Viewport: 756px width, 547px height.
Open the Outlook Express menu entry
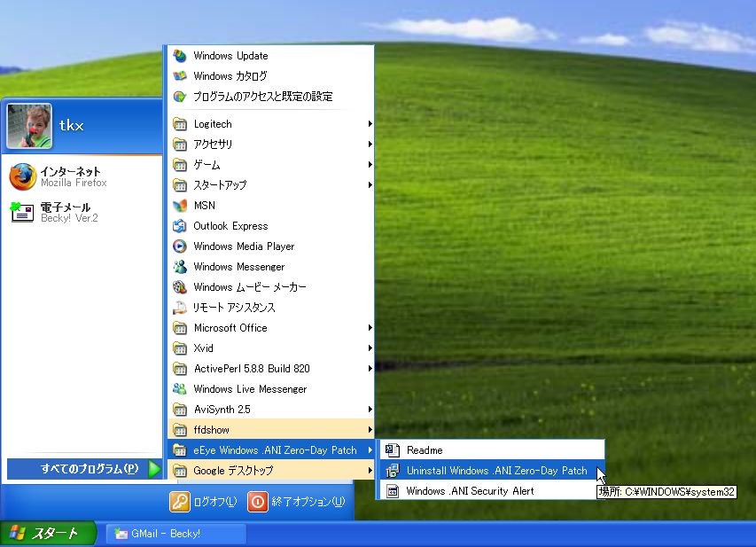(271, 226)
